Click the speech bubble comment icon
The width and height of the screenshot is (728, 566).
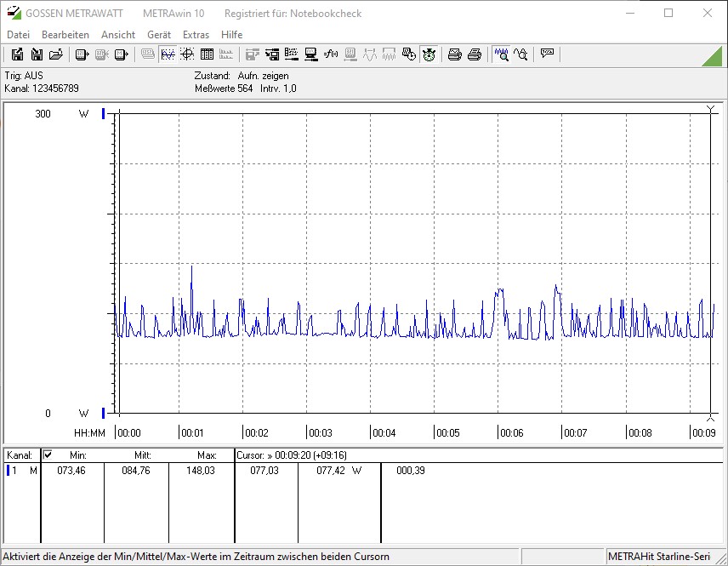[x=547, y=54]
